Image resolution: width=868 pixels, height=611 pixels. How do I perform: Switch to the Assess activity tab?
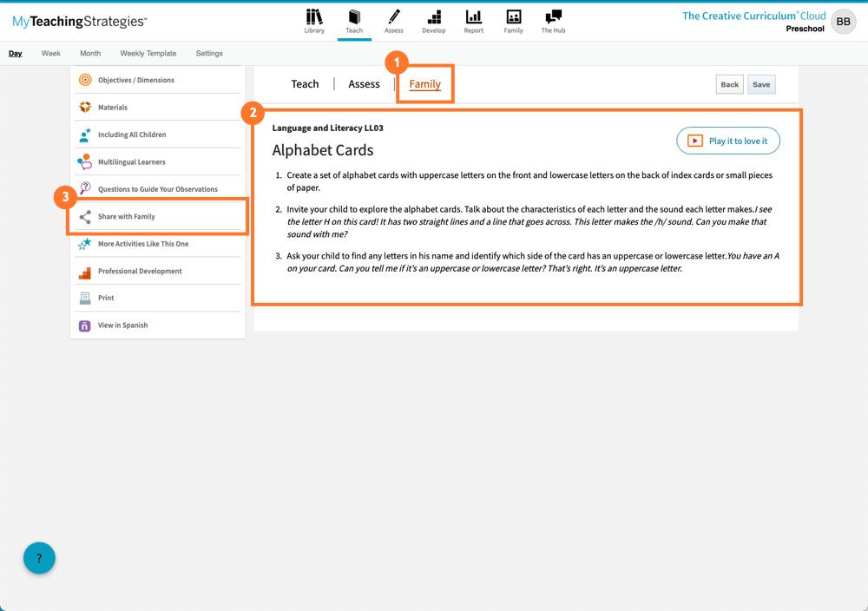click(364, 83)
